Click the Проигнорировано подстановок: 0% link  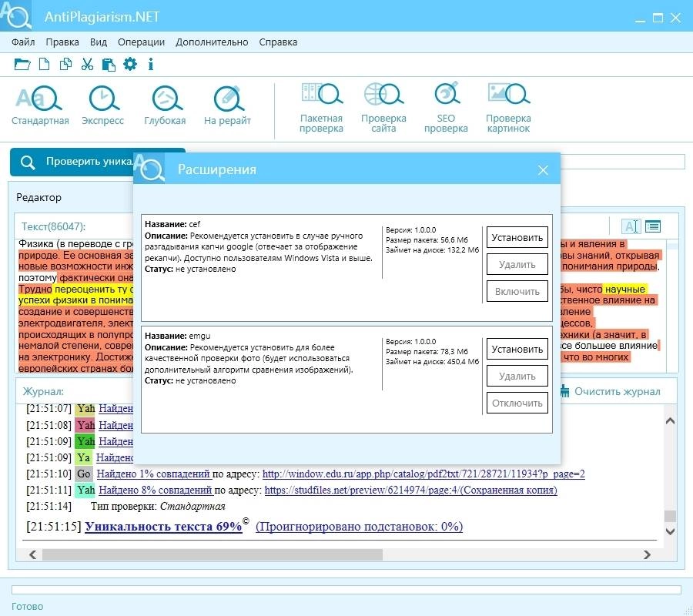pos(360,527)
